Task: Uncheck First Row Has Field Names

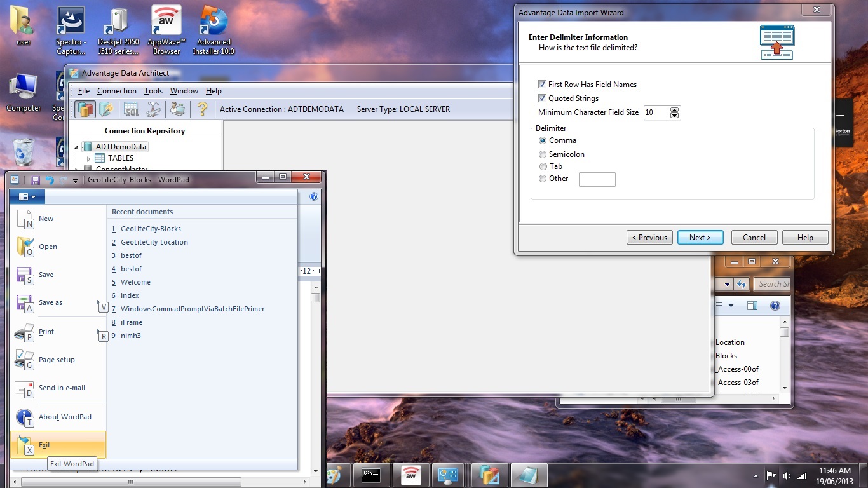Action: tap(542, 85)
